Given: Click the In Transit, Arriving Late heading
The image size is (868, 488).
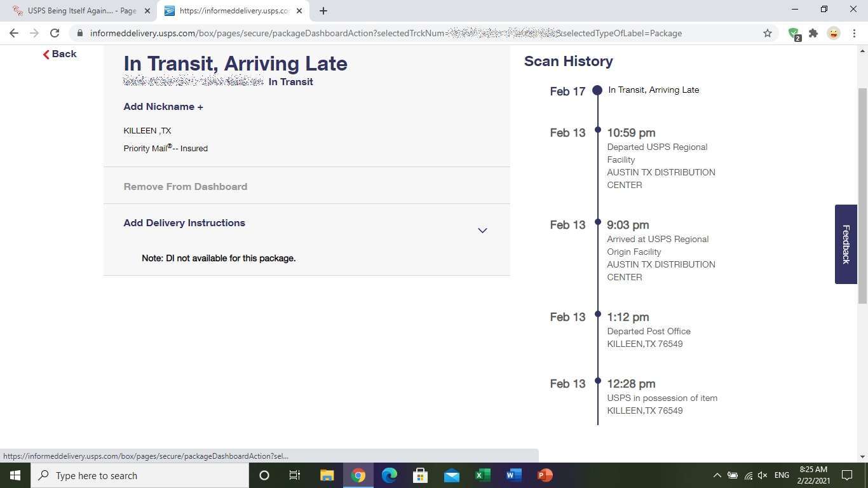Looking at the screenshot, I should (235, 64).
